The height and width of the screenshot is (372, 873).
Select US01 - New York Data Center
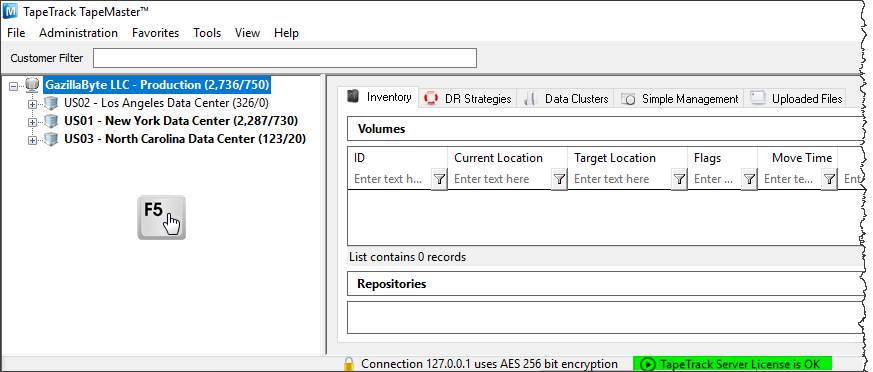(181, 121)
